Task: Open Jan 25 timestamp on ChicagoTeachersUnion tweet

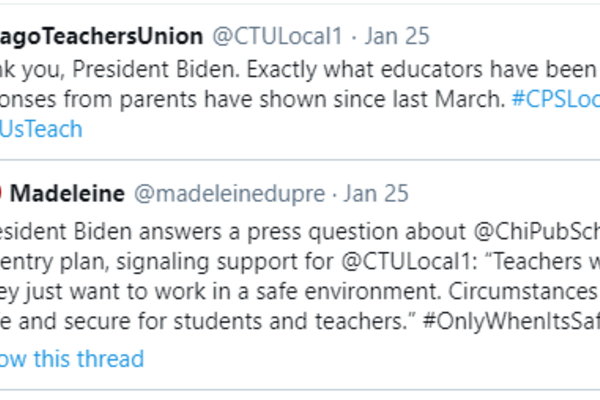Action: pos(397,37)
